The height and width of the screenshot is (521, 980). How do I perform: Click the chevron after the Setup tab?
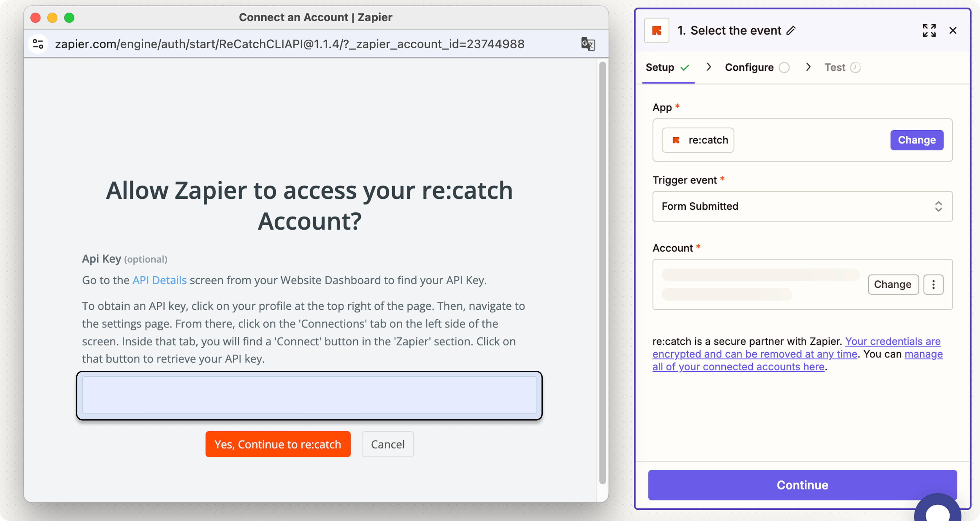point(708,67)
